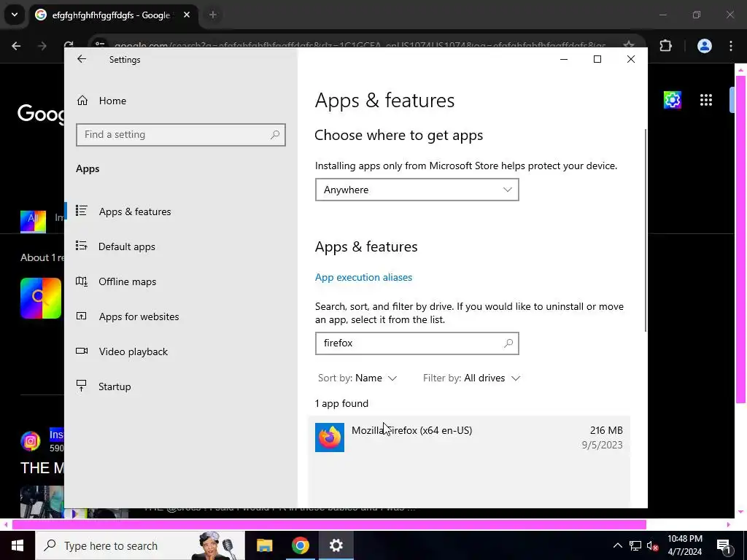Bookmark page with Chrome star icon
This screenshot has width=747, height=560.
(x=629, y=45)
